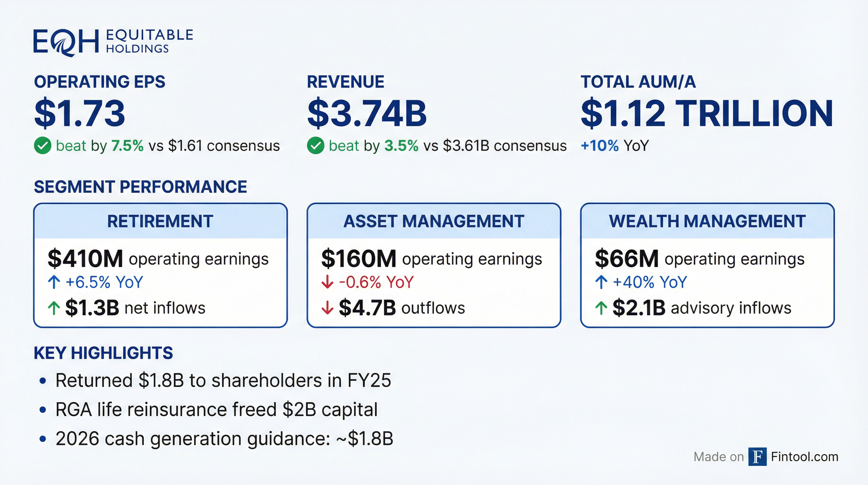Click the RGA life reinsurance bullet point
This screenshot has width=868, height=485.
tap(216, 410)
